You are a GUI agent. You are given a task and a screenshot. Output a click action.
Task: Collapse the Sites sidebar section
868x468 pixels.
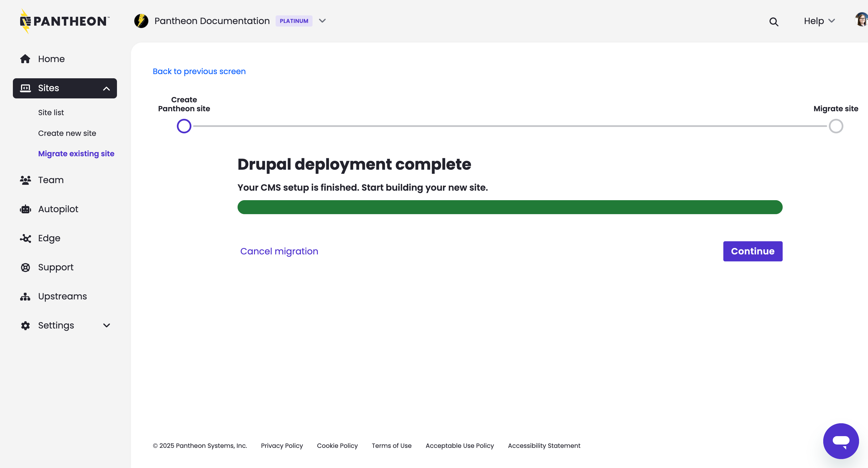107,88
